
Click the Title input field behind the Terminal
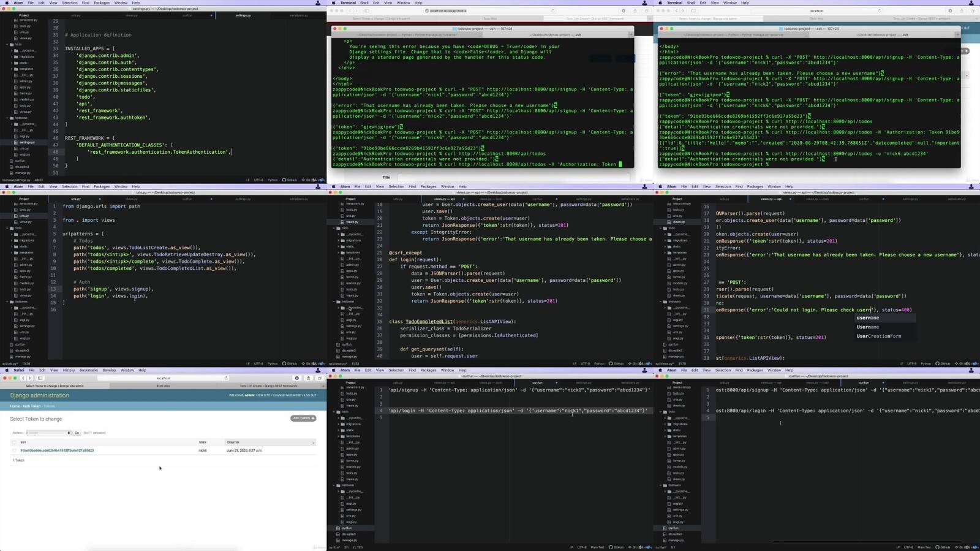click(x=513, y=177)
